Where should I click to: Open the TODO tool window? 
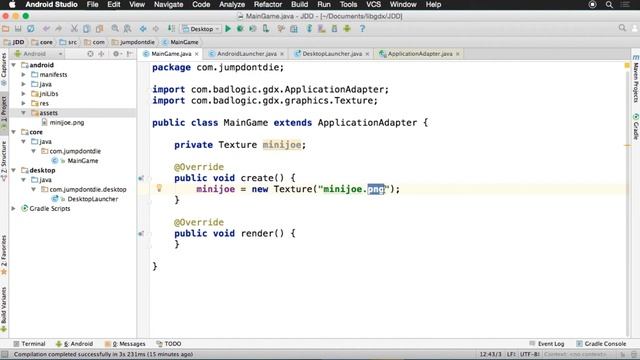[169, 344]
